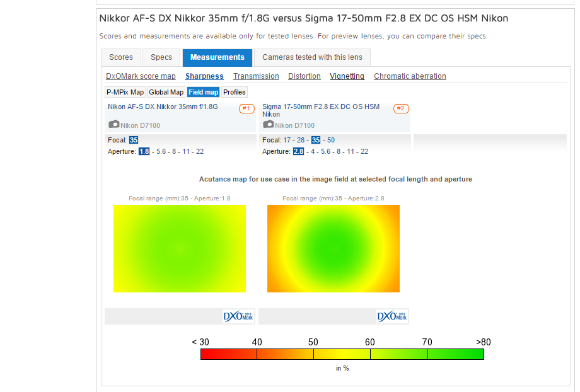Choose aperture 8 for the Sigma lens
This screenshot has height=392, width=580.
point(339,151)
